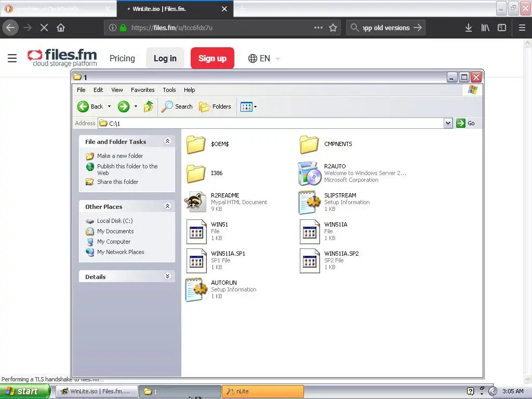Open the Tools menu
This screenshot has height=399, width=532.
tap(169, 90)
